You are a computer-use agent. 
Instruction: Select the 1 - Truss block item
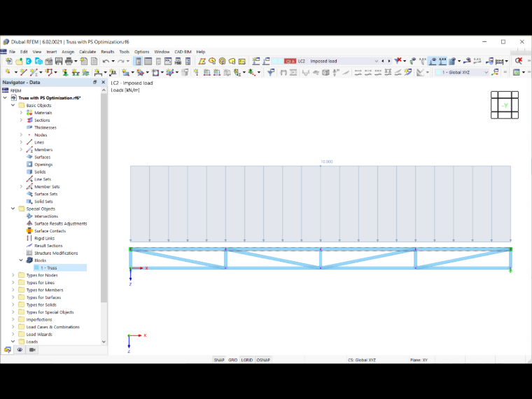click(x=60, y=267)
